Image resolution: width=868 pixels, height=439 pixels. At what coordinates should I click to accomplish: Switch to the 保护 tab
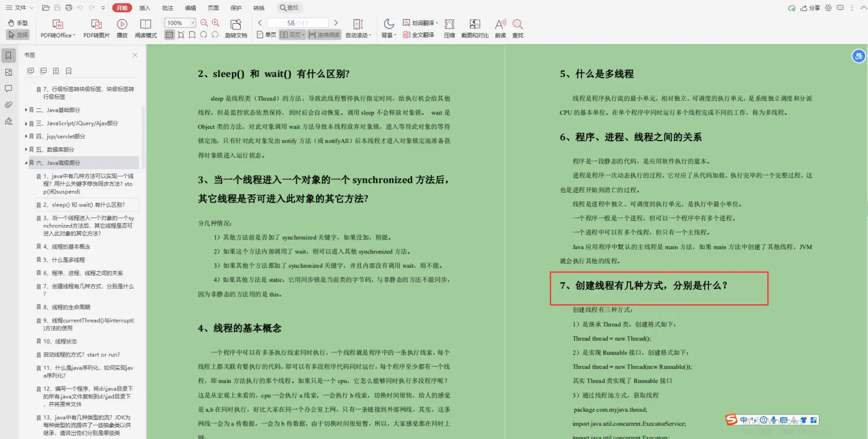point(236,8)
